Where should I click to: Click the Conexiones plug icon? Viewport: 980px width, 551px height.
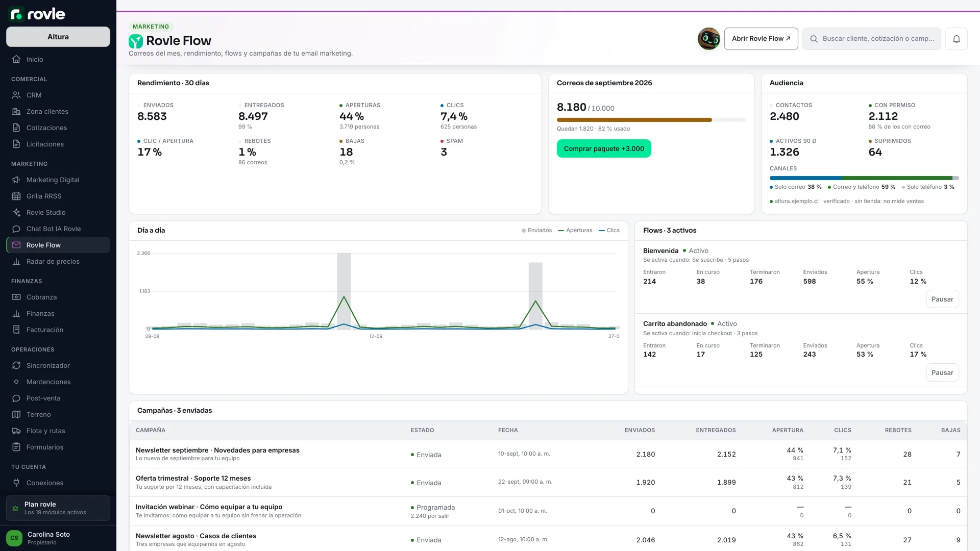[16, 483]
